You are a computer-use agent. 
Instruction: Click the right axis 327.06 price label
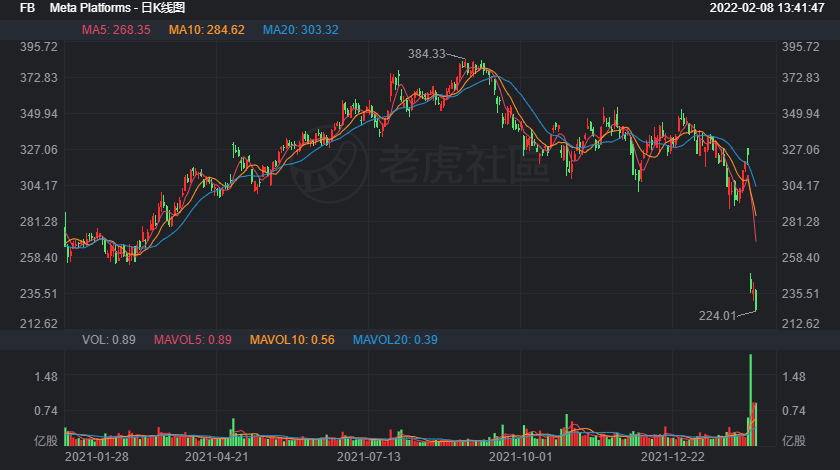pyautogui.click(x=800, y=150)
